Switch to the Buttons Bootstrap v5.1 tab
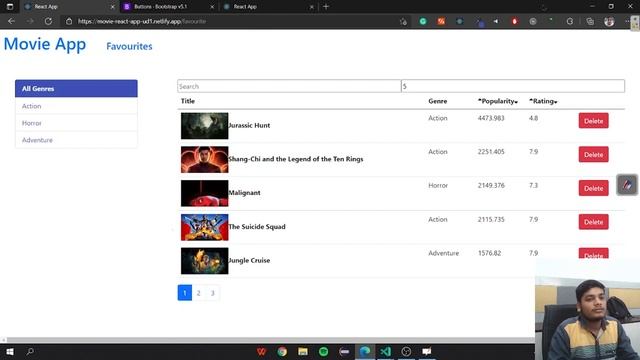Image resolution: width=640 pixels, height=360 pixels. (x=161, y=7)
